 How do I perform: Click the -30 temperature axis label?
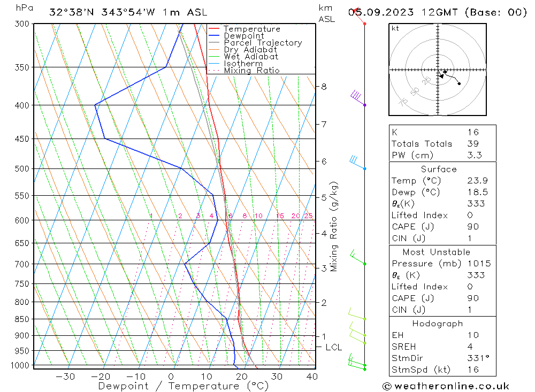65,376
